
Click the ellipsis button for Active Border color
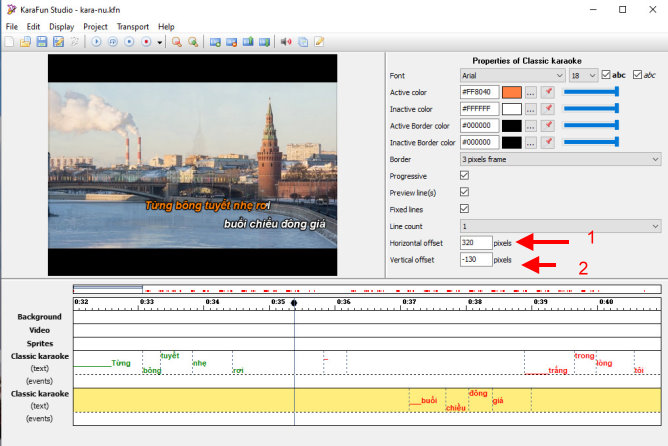tap(531, 126)
